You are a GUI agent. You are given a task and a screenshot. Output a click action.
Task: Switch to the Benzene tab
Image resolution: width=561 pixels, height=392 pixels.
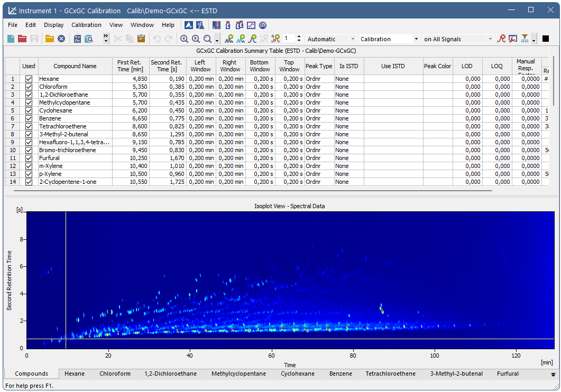click(341, 374)
